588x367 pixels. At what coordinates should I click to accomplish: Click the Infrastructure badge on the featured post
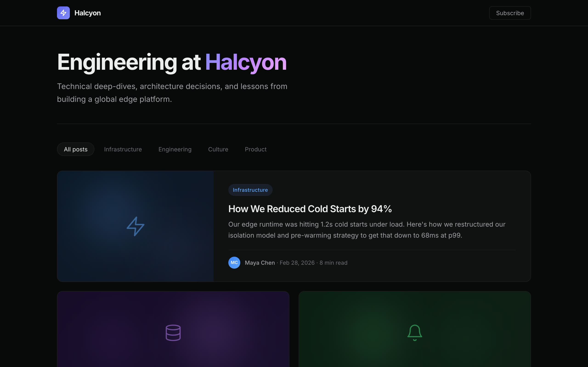point(250,189)
